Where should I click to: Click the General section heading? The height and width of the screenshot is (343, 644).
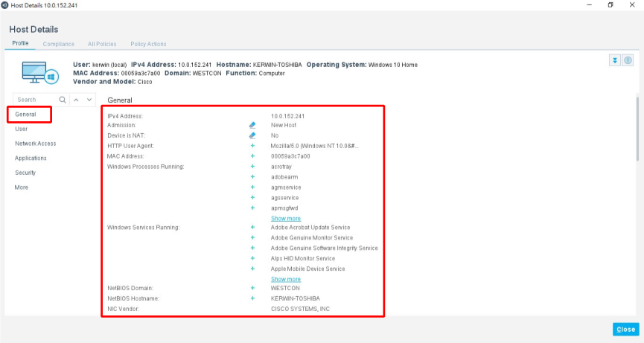pos(120,100)
